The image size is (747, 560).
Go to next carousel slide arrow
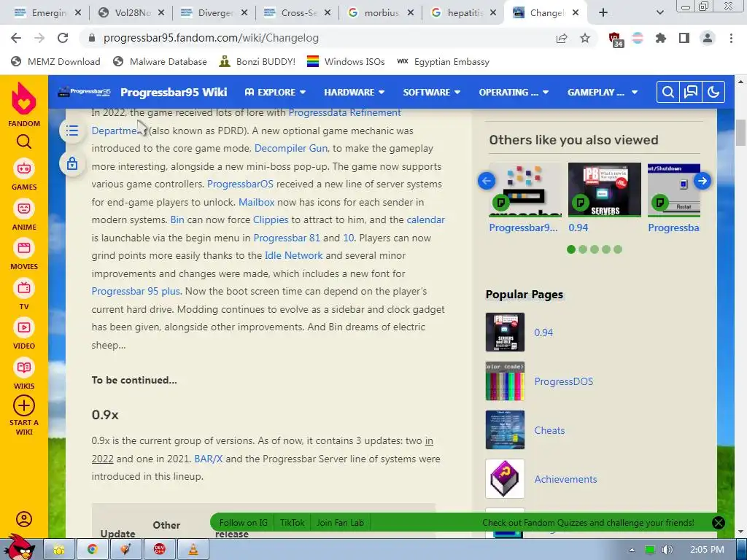(703, 181)
